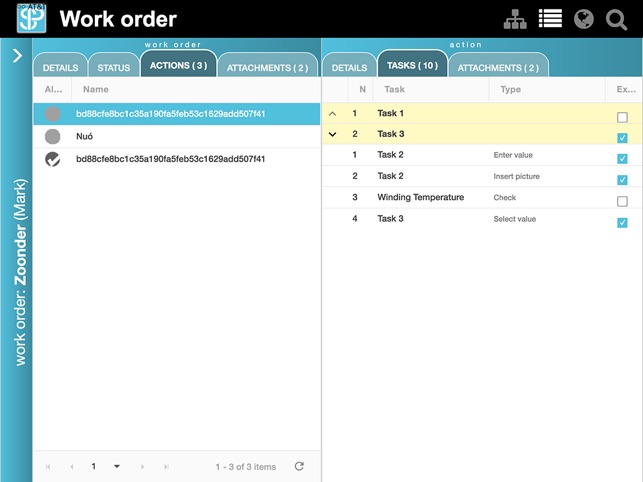Click the Select value type cell

point(515,219)
